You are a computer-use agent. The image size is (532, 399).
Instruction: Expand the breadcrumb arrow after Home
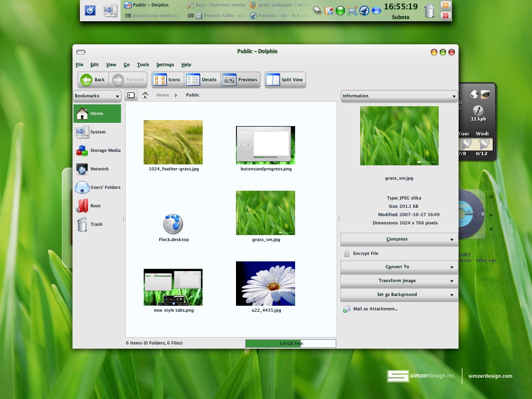coord(176,95)
